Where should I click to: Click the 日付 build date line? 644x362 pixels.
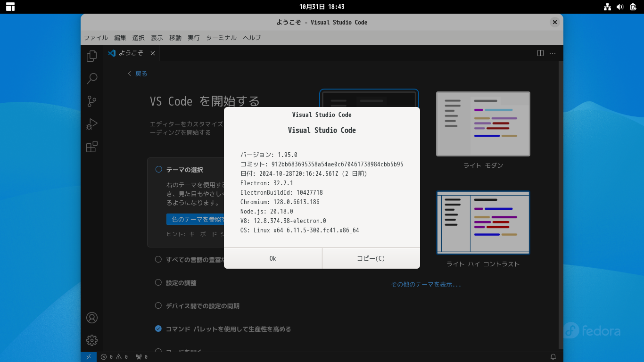304,173
